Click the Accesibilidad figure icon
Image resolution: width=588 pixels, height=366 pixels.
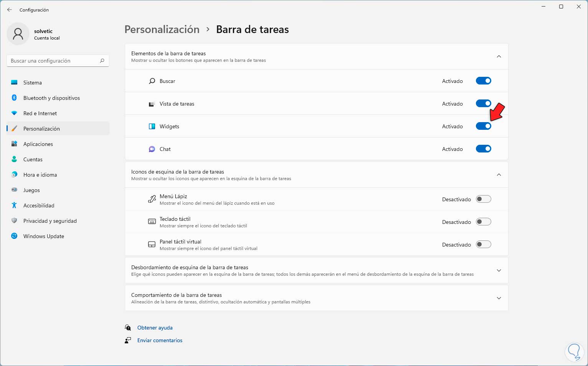[x=14, y=205]
